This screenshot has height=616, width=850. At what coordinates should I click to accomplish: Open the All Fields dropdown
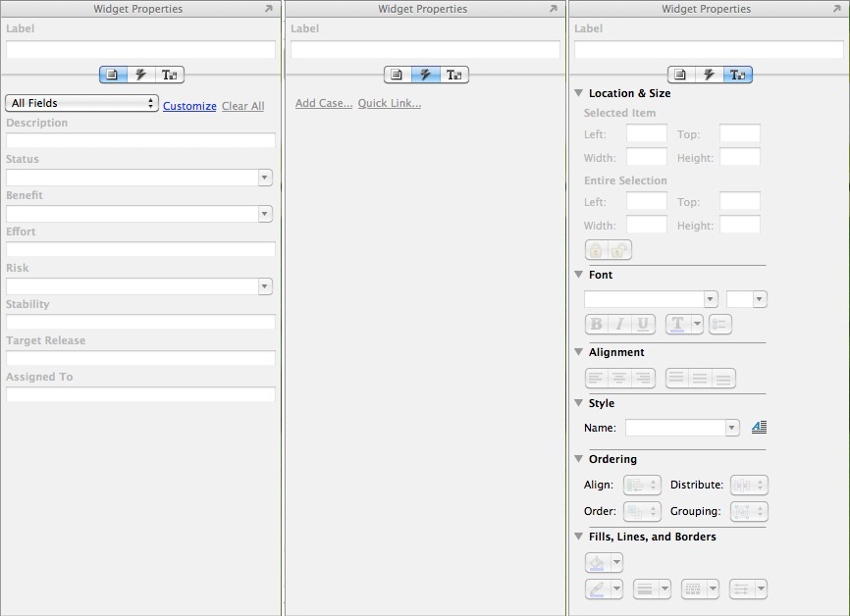81,102
